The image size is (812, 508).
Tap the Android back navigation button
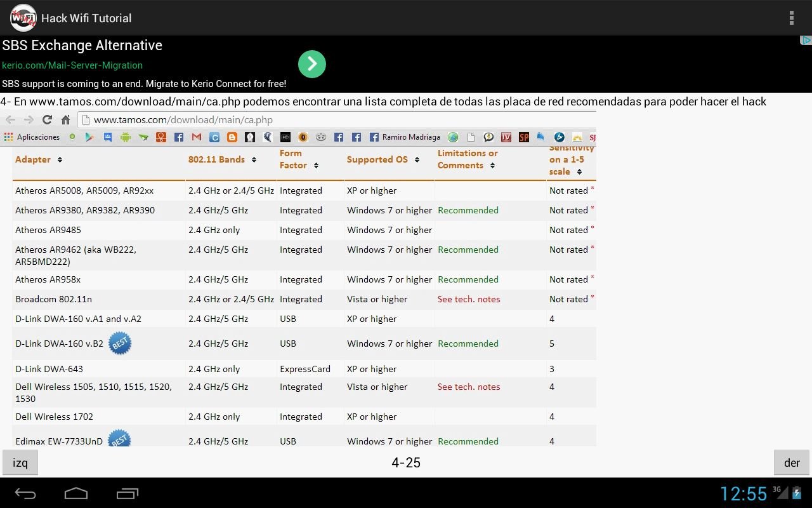(26, 493)
